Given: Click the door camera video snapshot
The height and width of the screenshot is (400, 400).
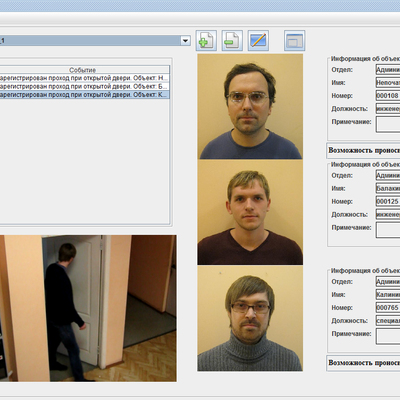Looking at the screenshot, I should pos(88,308).
